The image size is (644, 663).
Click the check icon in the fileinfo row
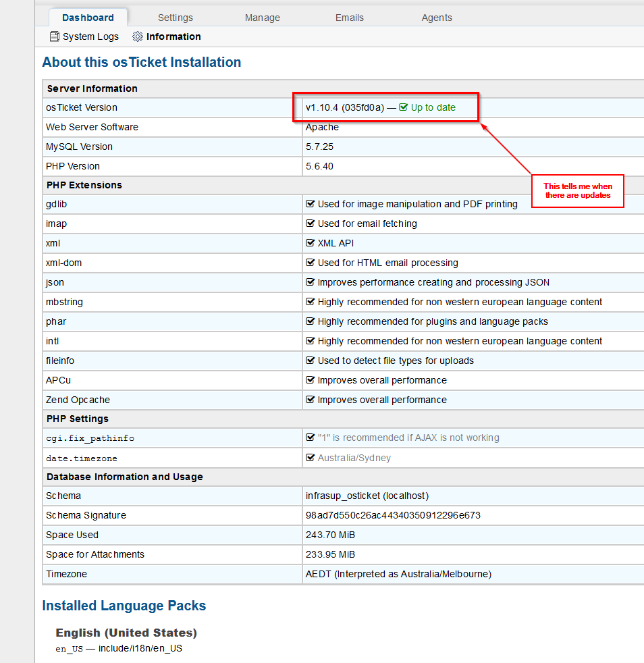tap(310, 361)
